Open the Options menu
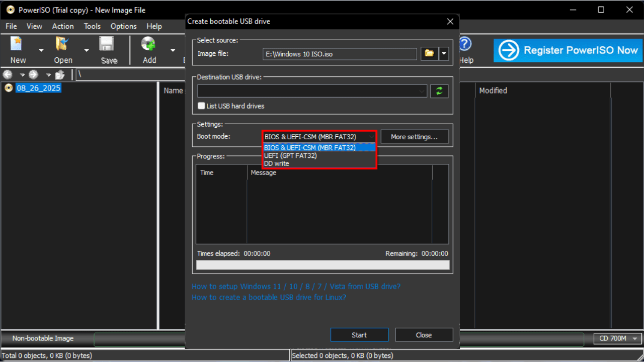644x362 pixels. 124,26
